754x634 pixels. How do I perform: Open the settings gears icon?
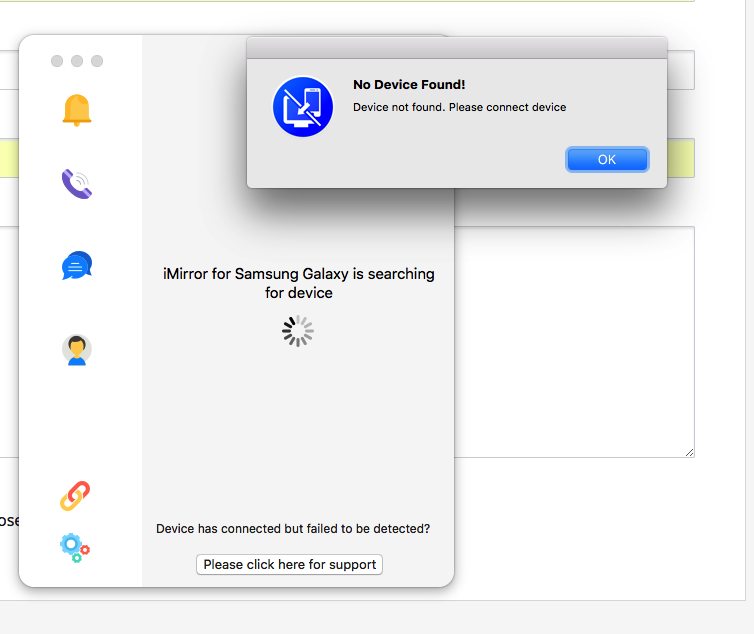point(75,548)
